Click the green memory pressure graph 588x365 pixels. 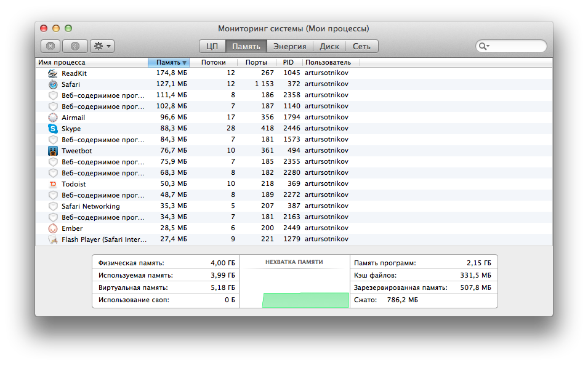tap(305, 300)
